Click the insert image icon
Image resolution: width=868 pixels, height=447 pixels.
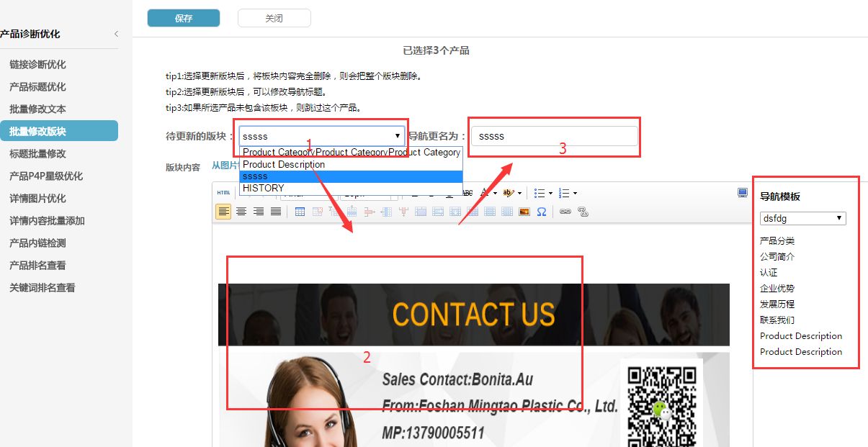pos(524,212)
